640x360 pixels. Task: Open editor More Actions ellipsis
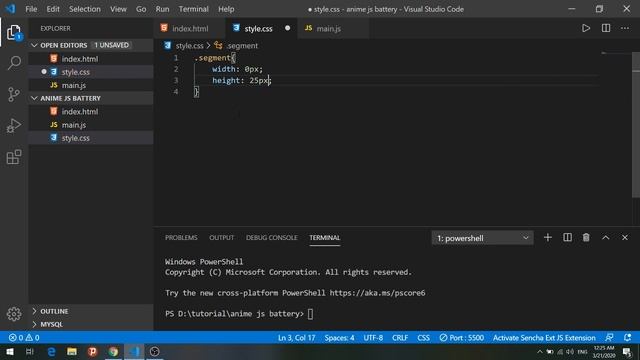pyautogui.click(x=625, y=28)
